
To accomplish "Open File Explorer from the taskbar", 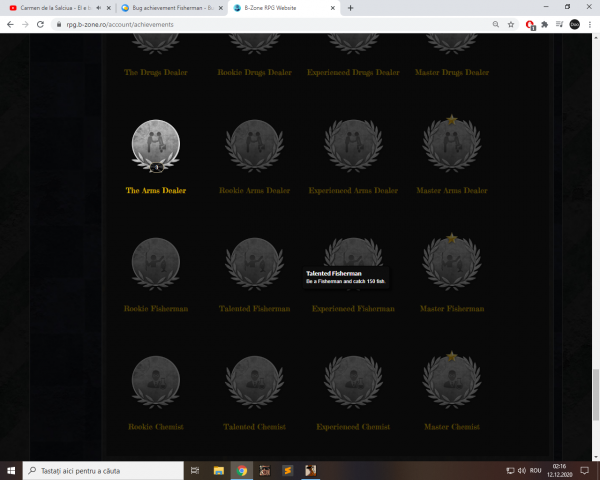I will [x=218, y=470].
